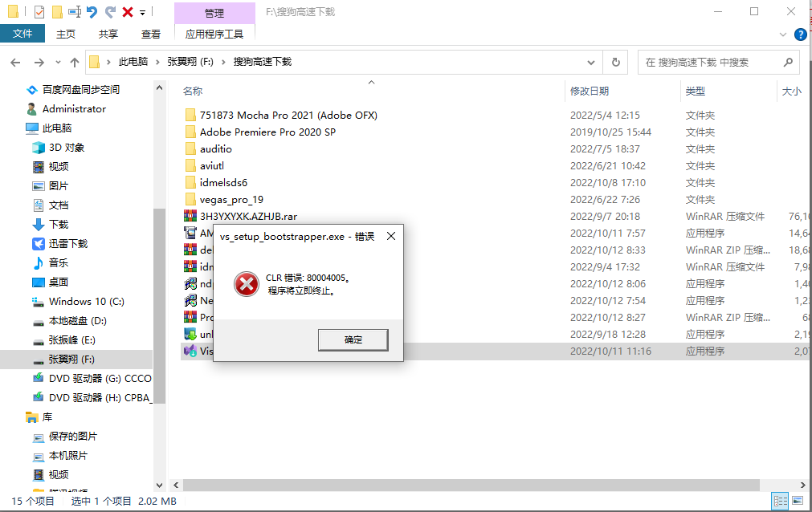Select 库 in the navigation pane
The image size is (812, 512).
point(47,417)
